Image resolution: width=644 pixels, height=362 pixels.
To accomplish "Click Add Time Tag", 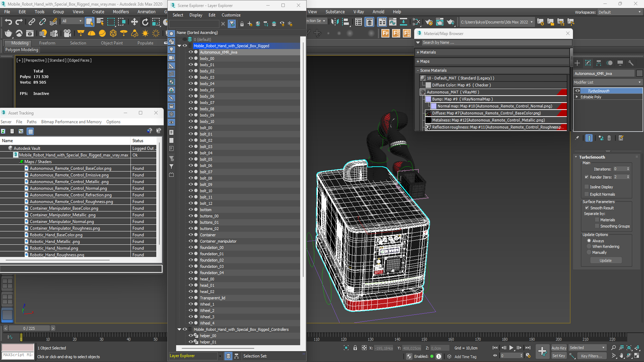I will pyautogui.click(x=465, y=357).
